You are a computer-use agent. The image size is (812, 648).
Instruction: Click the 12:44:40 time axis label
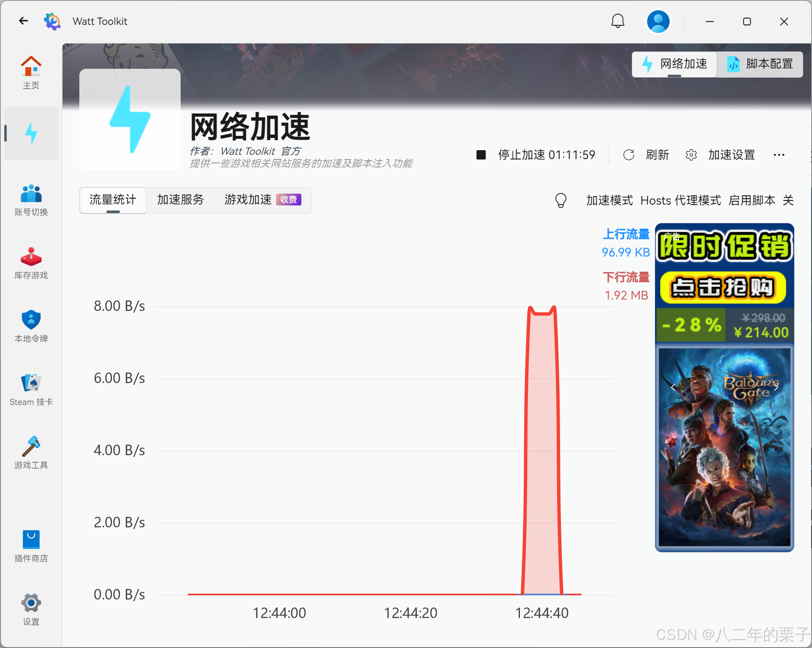pos(542,613)
